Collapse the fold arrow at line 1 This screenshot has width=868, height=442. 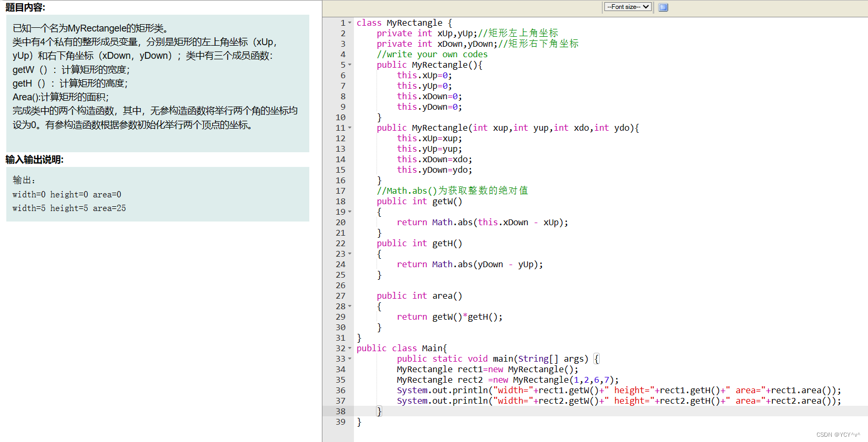(350, 23)
